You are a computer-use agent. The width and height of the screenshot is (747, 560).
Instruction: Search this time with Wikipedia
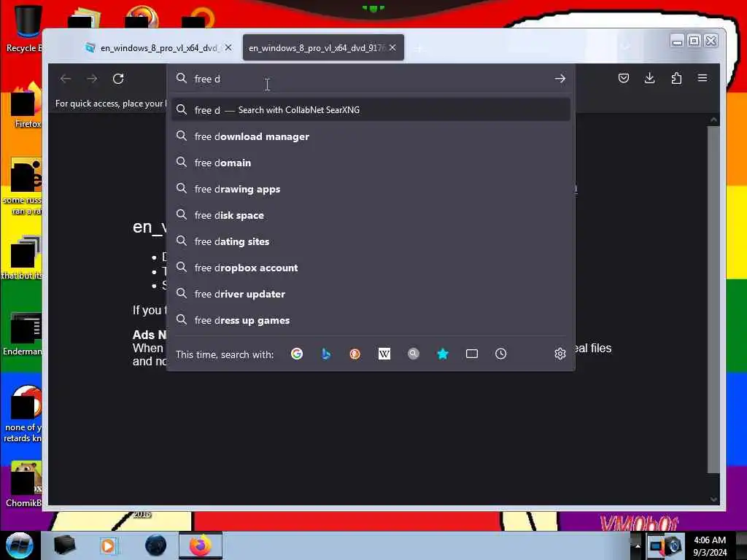coord(384,354)
